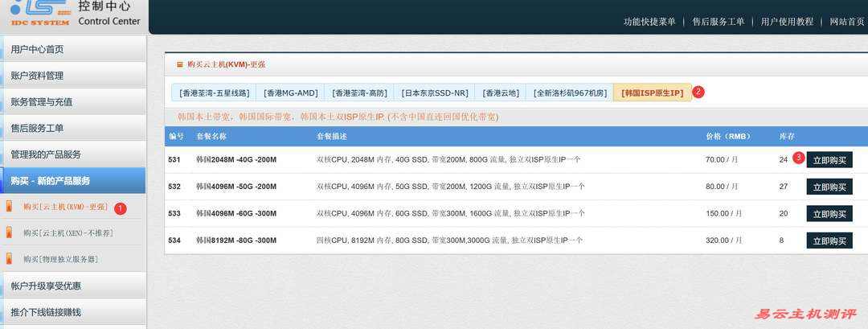
Task: Go to 网站首页 in top navigation
Action: pos(847,22)
